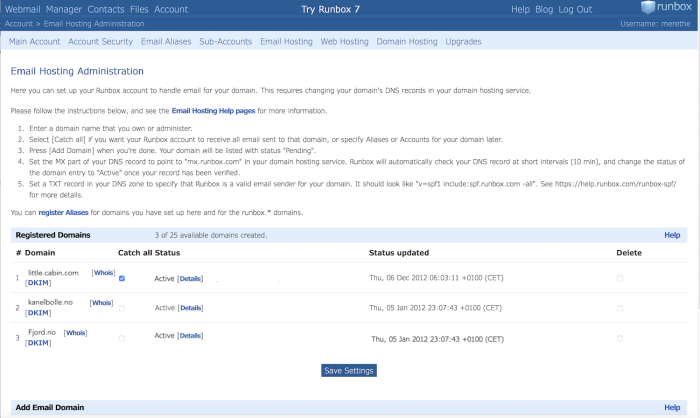700x418 pixels.
Task: Click the Account breadcrumb link
Action: (19, 24)
